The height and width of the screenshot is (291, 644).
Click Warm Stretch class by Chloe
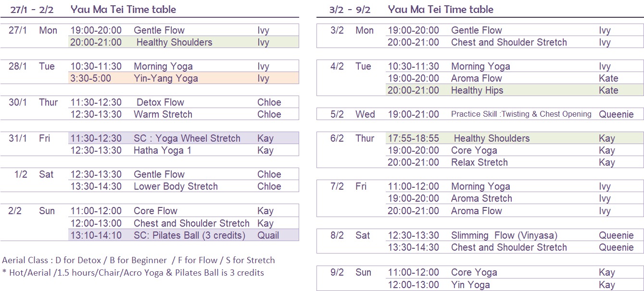[163, 114]
